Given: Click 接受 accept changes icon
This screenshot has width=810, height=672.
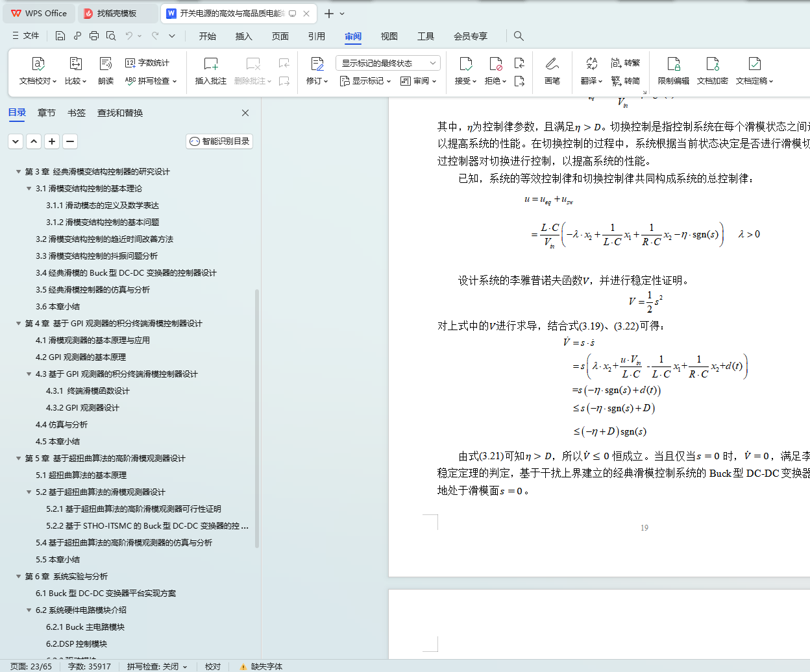Looking at the screenshot, I should point(465,71).
